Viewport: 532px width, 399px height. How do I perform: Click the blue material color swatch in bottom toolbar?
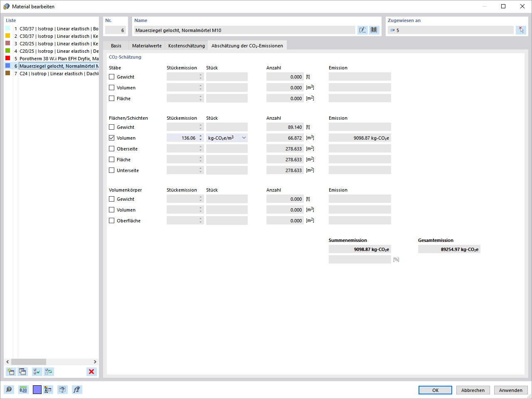37,389
